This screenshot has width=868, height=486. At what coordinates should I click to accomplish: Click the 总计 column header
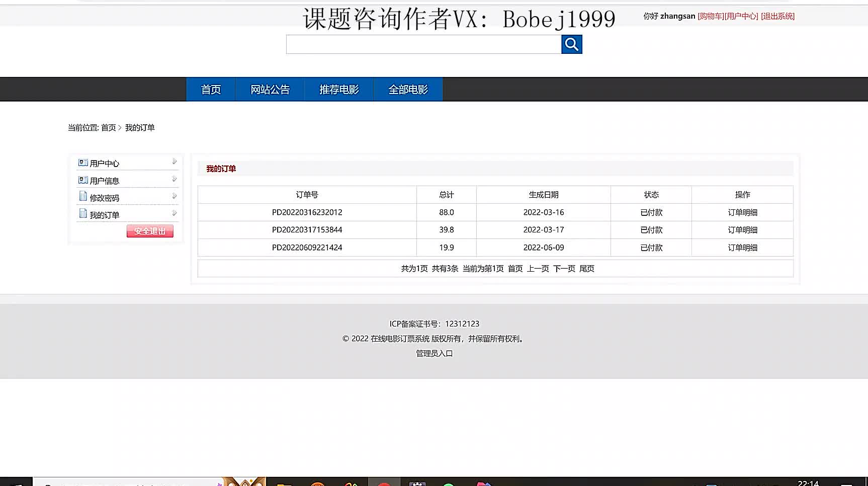(446, 195)
